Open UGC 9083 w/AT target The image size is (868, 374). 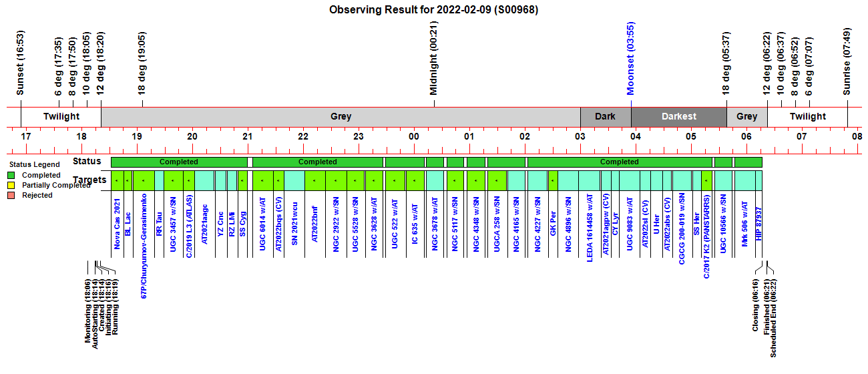(630, 225)
